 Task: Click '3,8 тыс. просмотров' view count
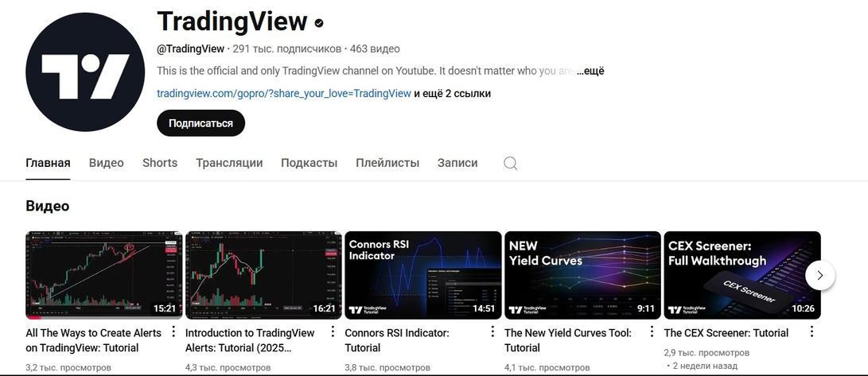(387, 368)
